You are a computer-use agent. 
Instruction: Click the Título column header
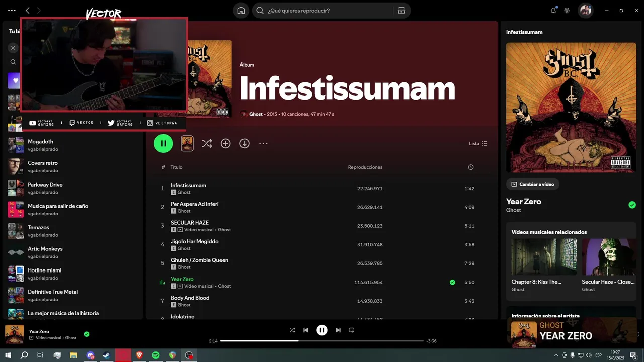pos(176,167)
